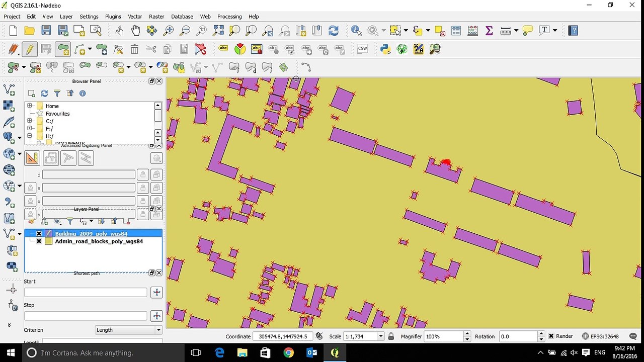Viewport: 644px width, 362px height.
Task: Cut features with the scissors icon
Action: [x=151, y=49]
